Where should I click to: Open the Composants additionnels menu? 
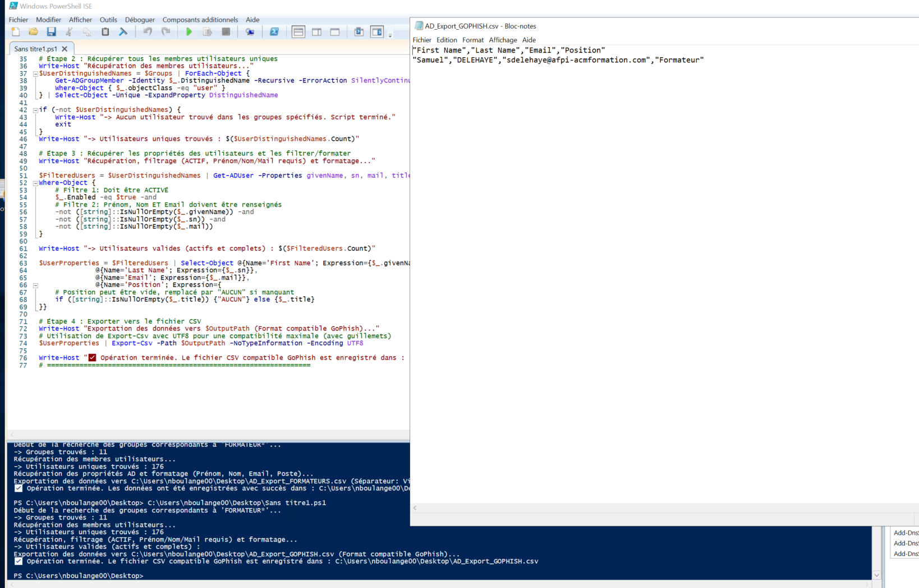(x=200, y=20)
